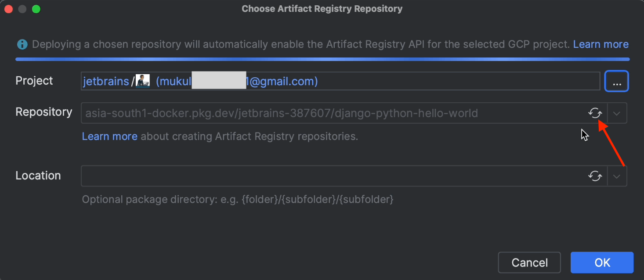This screenshot has width=644, height=280.
Task: Expand the Repository dropdown arrow
Action: pyautogui.click(x=617, y=113)
